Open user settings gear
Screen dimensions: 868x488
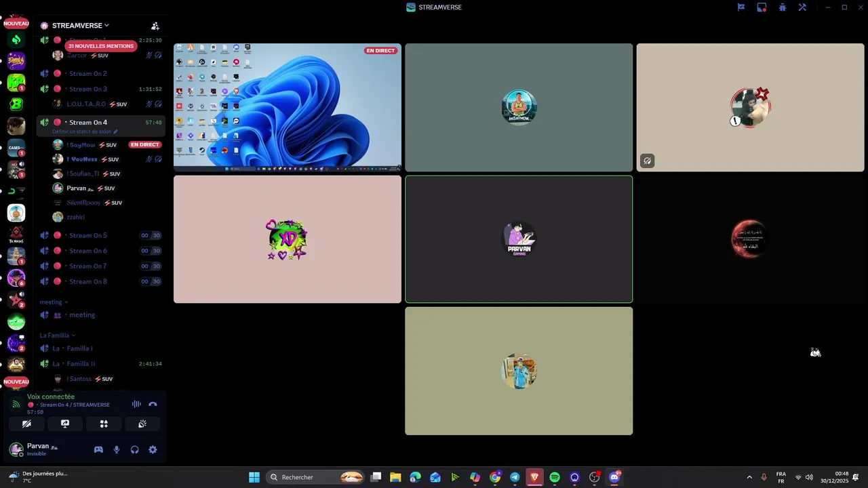(x=153, y=449)
